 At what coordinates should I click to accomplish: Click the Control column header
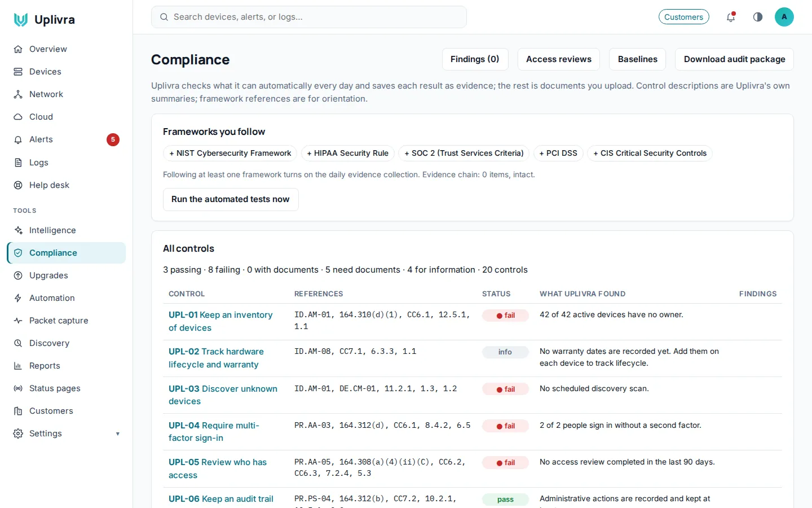[x=187, y=294]
